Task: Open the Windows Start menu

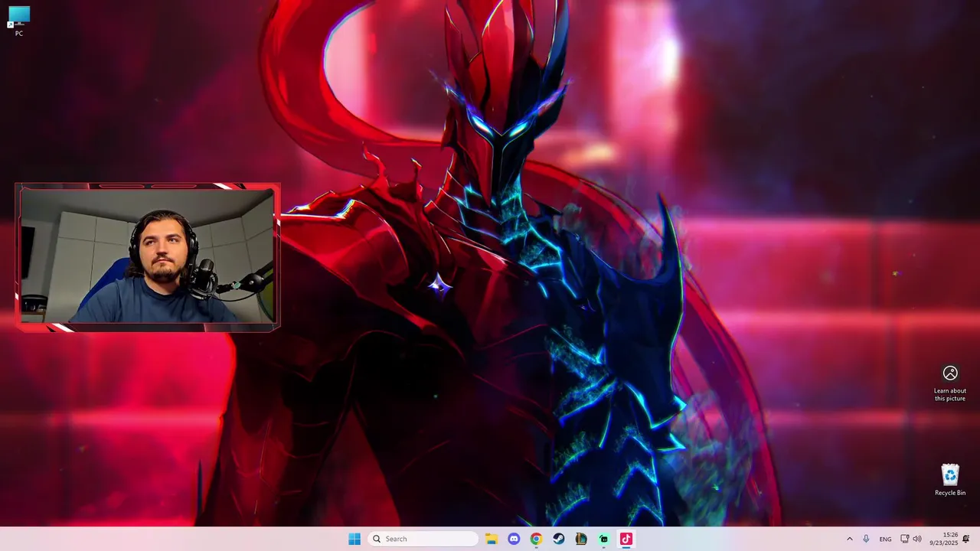Action: coord(354,539)
